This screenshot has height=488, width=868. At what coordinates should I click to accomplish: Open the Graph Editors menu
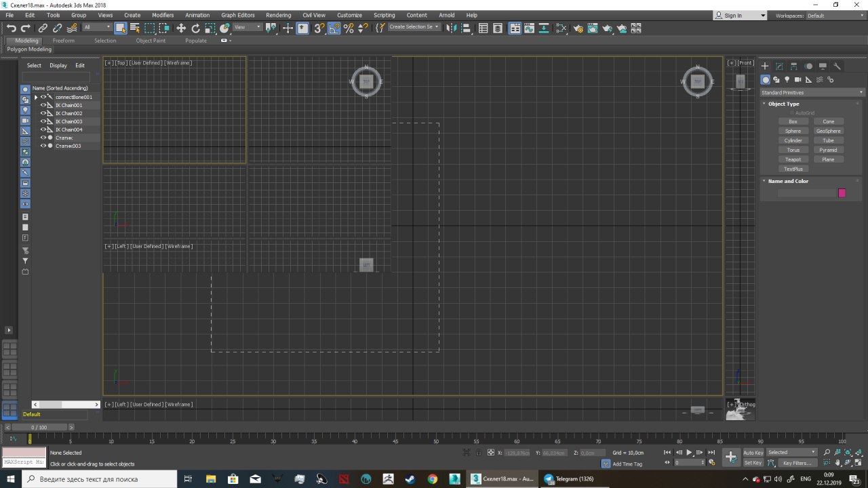pyautogui.click(x=237, y=15)
